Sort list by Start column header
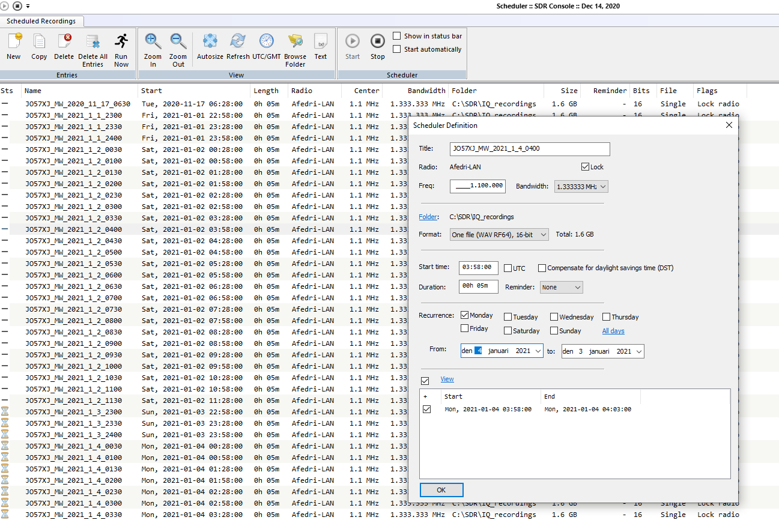The width and height of the screenshot is (779, 532). coord(152,91)
